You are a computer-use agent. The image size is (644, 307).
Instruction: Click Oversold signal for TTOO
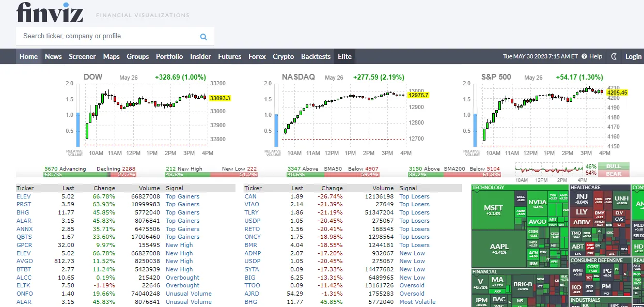pyautogui.click(x=412, y=286)
